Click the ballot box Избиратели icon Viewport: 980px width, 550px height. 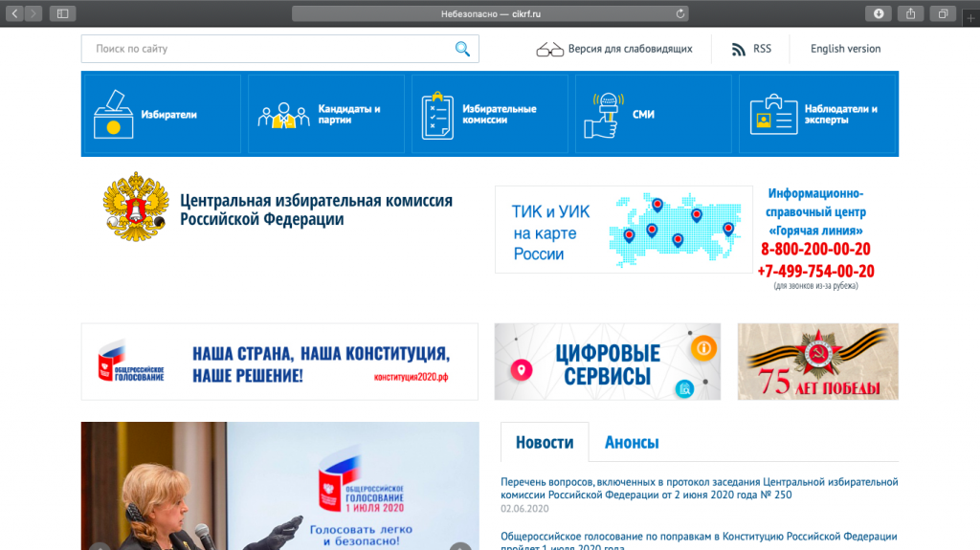(x=113, y=115)
